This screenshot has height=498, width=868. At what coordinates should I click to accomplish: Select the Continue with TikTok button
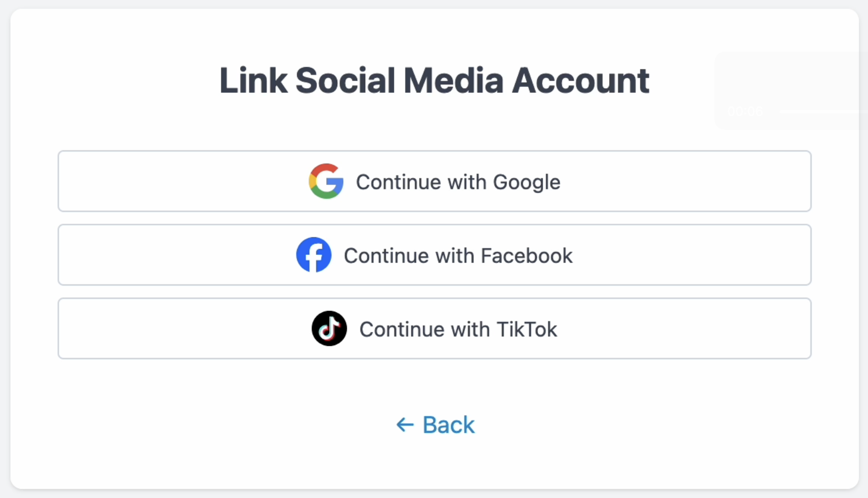(435, 328)
